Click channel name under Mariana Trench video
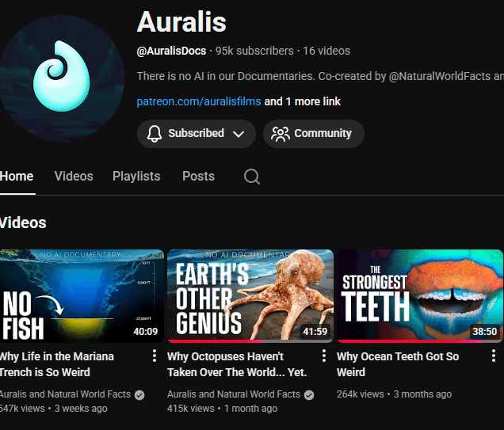This screenshot has height=430, width=504. [x=65, y=394]
